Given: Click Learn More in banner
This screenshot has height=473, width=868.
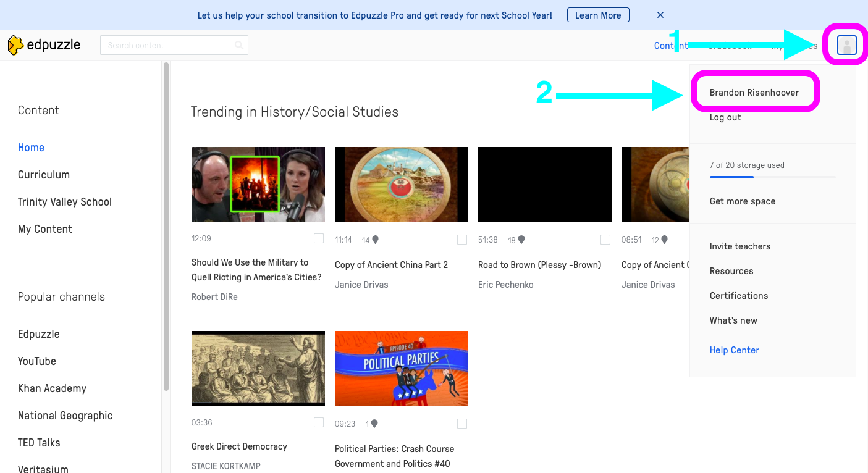Looking at the screenshot, I should point(598,15).
